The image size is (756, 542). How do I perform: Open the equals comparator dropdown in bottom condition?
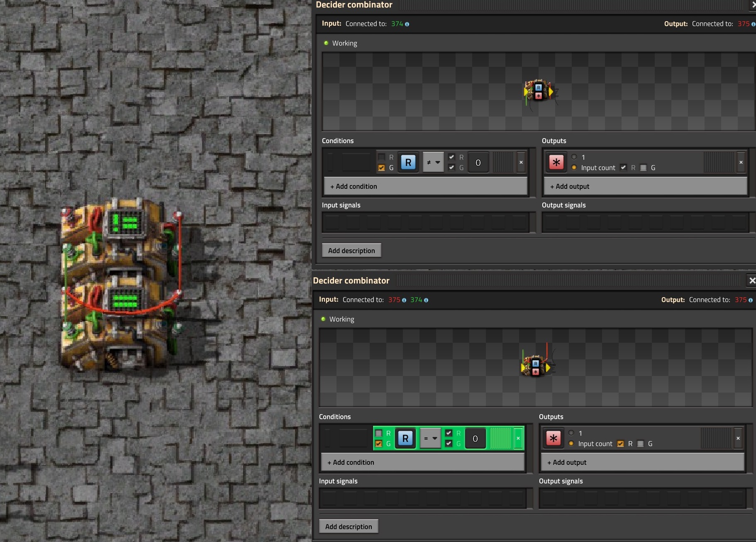click(430, 438)
